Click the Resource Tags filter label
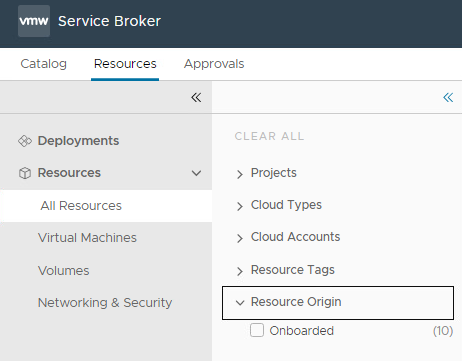The height and width of the screenshot is (361, 462). tap(293, 270)
